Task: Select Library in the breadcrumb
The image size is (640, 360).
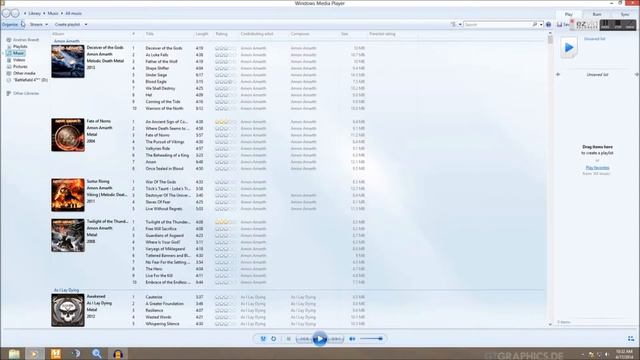Action: (x=35, y=13)
